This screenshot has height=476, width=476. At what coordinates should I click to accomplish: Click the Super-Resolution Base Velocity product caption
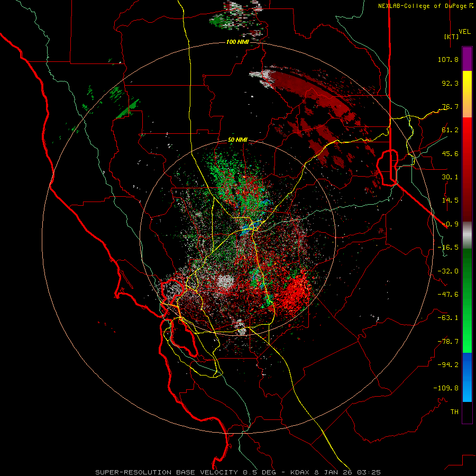pos(238,472)
